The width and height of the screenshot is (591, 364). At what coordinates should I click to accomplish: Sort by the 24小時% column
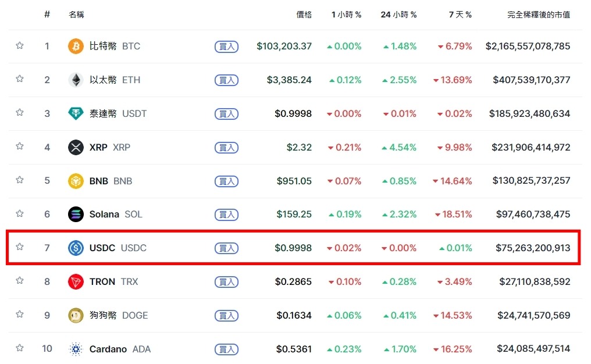tap(398, 15)
